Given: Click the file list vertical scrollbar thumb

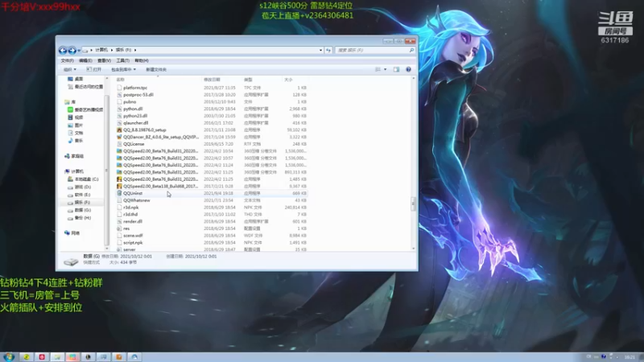Looking at the screenshot, I should tap(413, 204).
